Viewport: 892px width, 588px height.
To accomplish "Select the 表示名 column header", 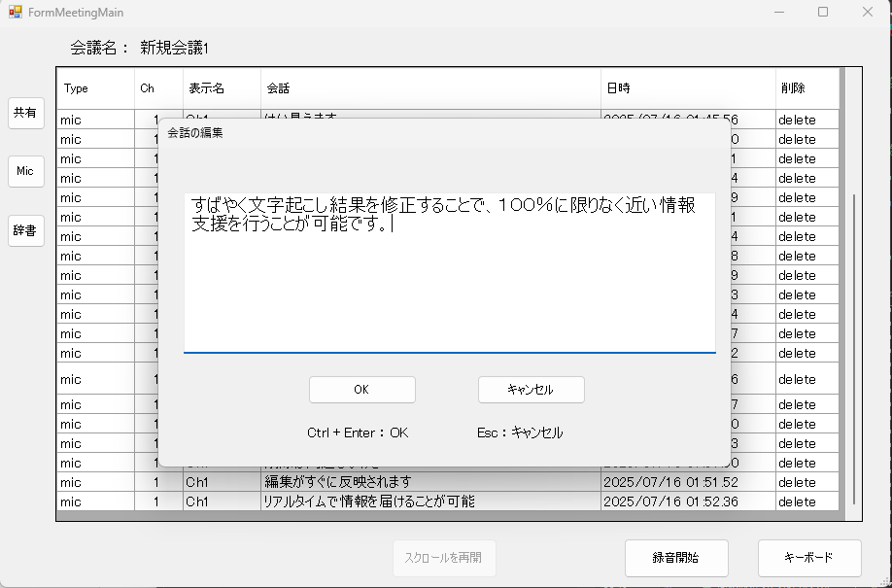I will pyautogui.click(x=222, y=88).
